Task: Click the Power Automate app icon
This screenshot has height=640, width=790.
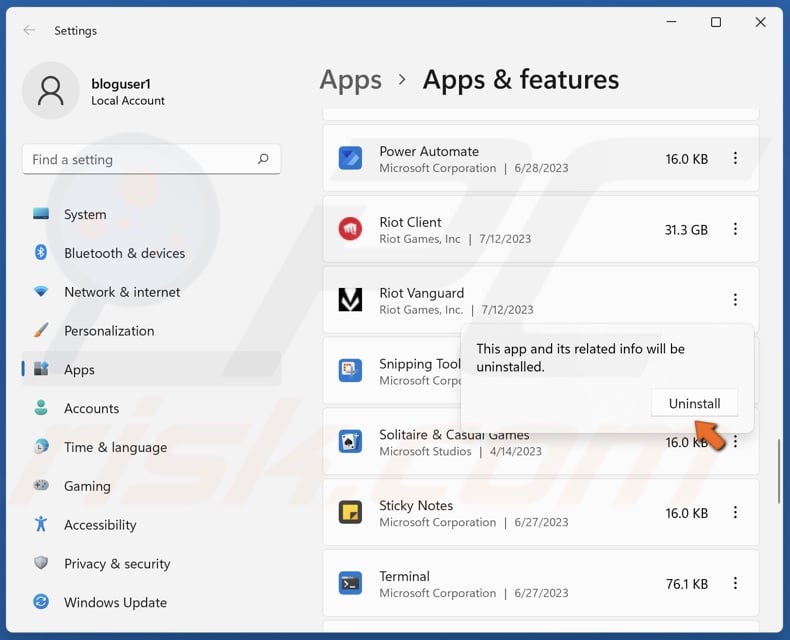Action: 350,158
